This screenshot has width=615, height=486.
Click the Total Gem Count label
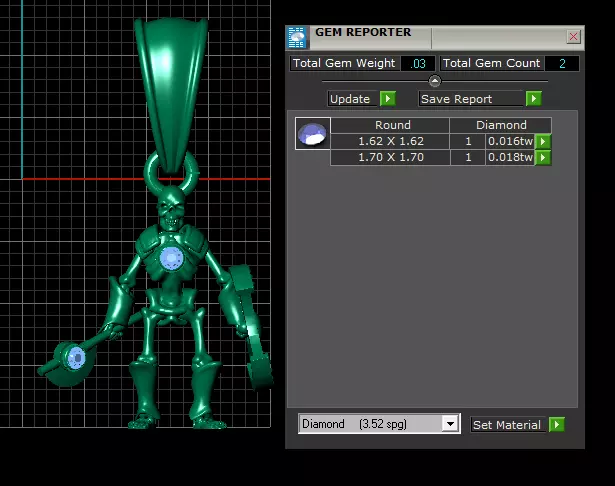click(x=491, y=63)
